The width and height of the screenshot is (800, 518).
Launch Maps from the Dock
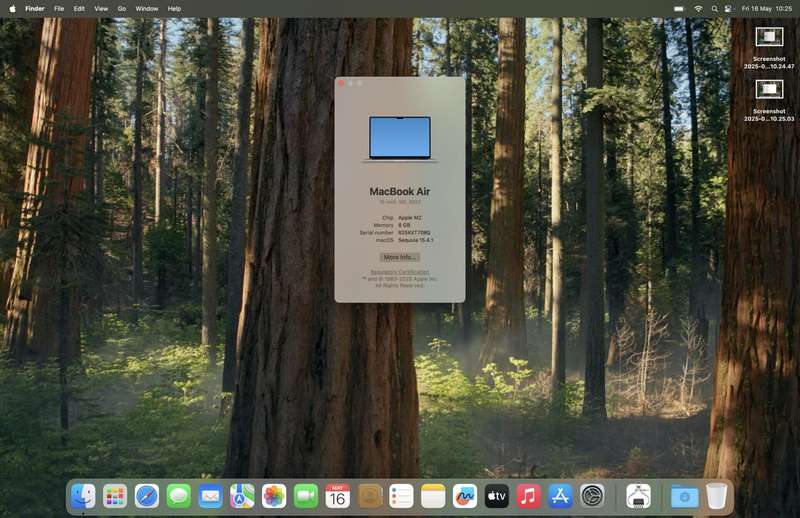point(242,496)
